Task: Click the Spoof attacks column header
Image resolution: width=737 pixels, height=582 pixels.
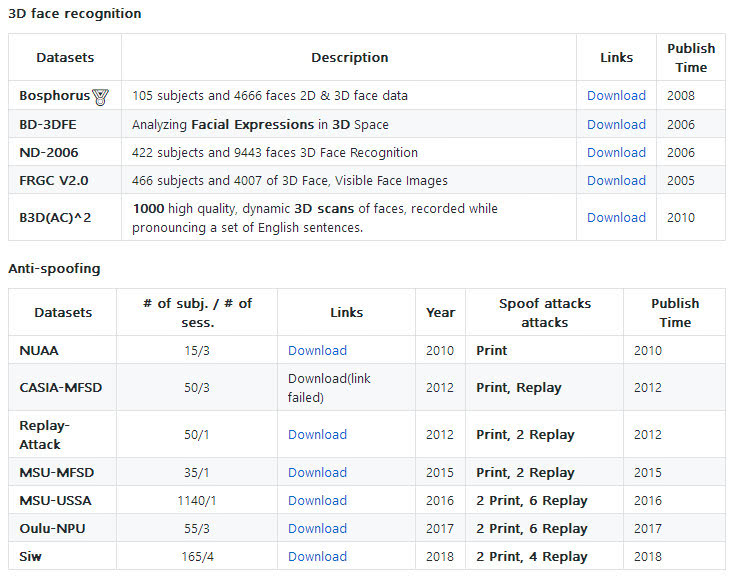Action: coord(544,312)
